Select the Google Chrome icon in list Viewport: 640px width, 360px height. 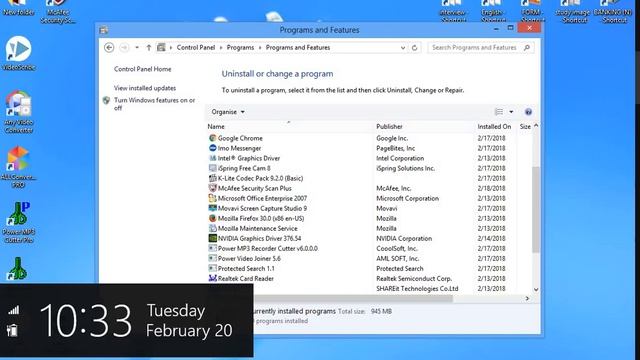click(x=212, y=138)
